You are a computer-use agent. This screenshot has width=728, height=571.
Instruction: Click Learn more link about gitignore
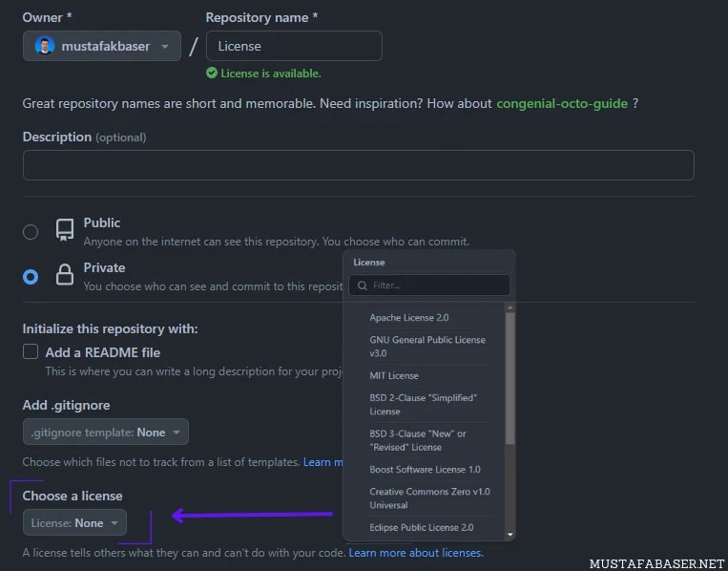click(x=323, y=462)
